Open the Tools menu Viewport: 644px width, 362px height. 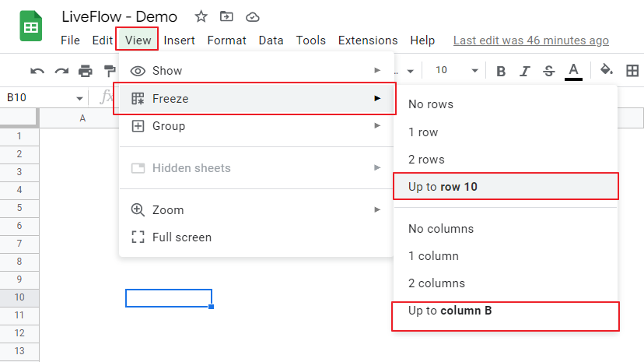[311, 40]
